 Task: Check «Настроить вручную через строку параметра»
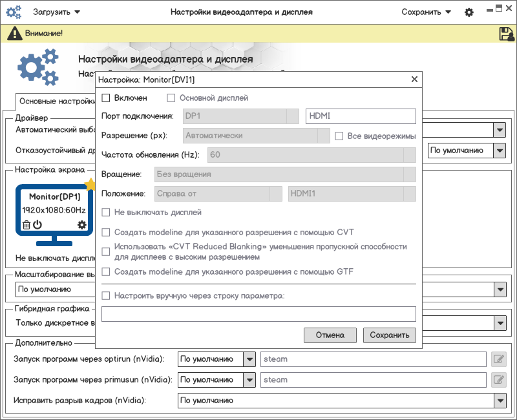[x=106, y=296]
